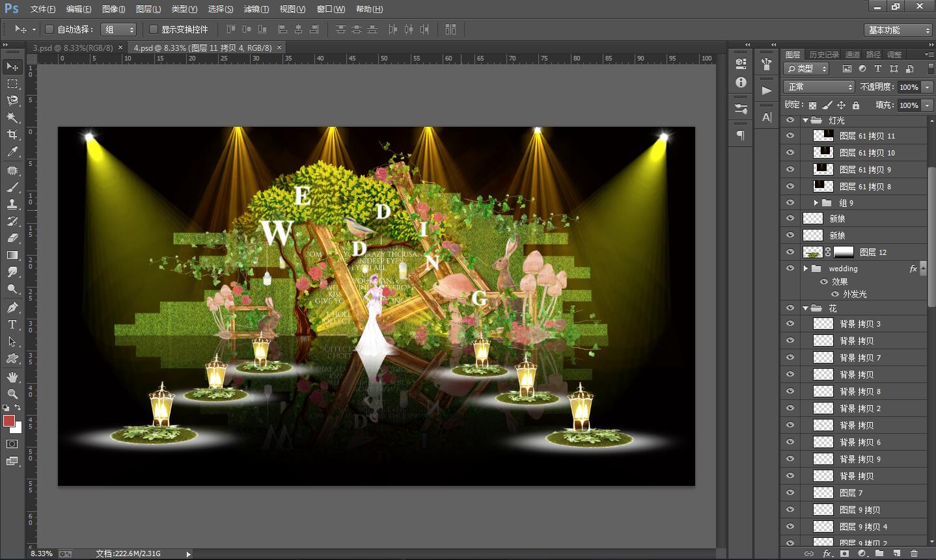Select the Healing Brush tool
936x560 pixels.
(12, 170)
